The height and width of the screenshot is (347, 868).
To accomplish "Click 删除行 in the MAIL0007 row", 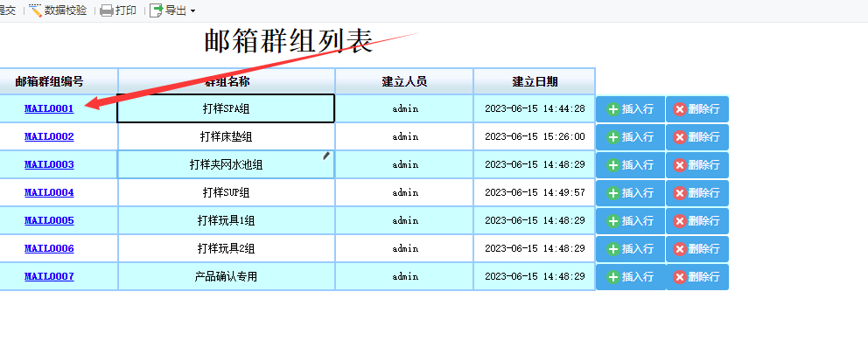I will pyautogui.click(x=697, y=277).
